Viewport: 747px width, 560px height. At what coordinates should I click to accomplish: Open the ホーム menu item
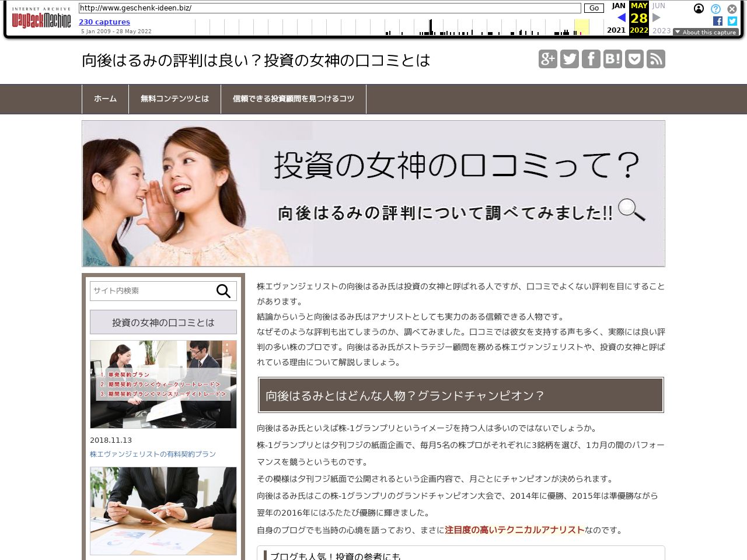[105, 99]
